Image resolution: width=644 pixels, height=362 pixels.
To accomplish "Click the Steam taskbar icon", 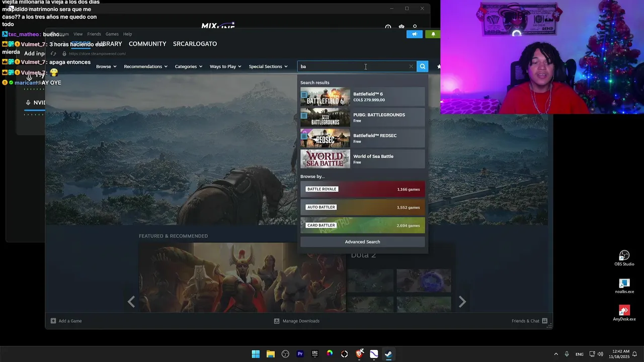I will [x=388, y=354].
